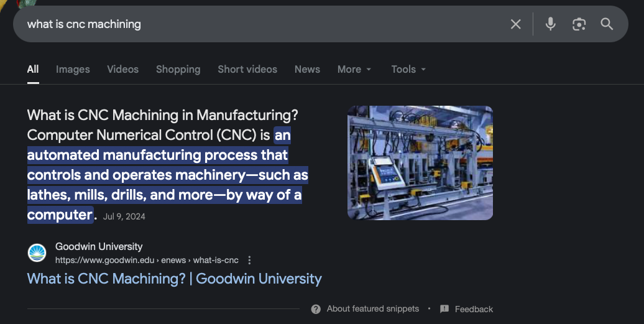The width and height of the screenshot is (644, 324).
Task: Go to the News tab
Action: [307, 70]
